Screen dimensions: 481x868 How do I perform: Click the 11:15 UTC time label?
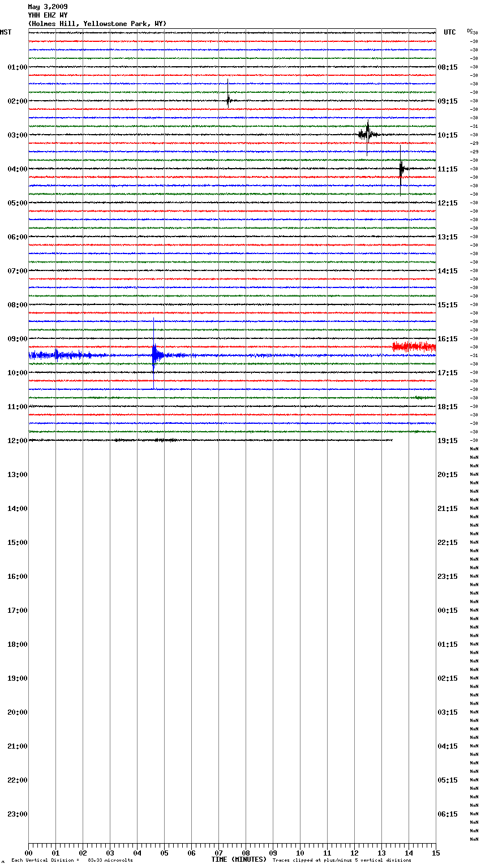point(448,169)
